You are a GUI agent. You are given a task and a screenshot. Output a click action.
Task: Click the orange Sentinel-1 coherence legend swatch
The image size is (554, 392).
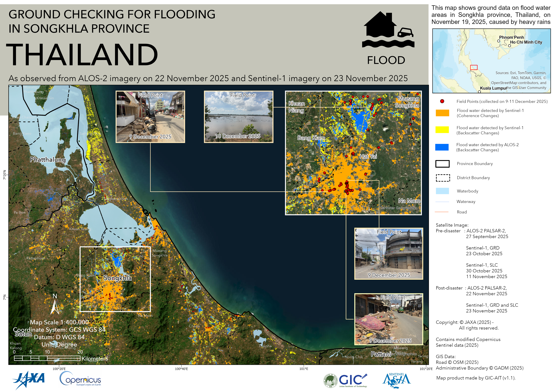[442, 113]
